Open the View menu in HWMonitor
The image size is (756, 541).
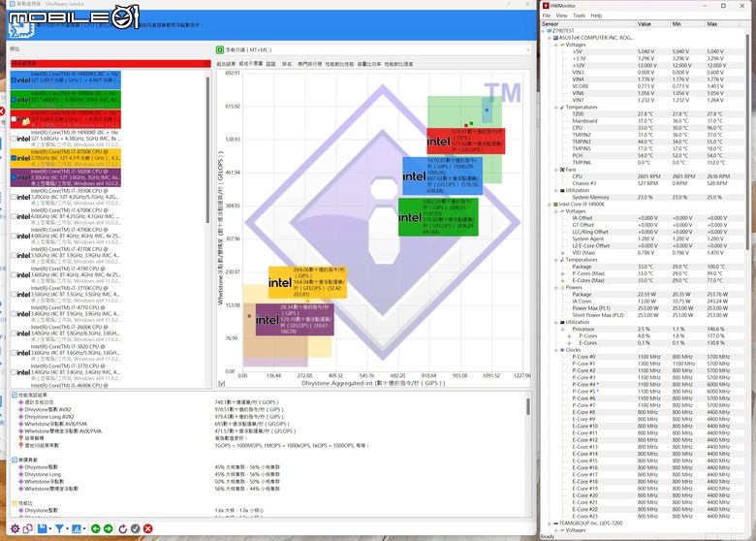pyautogui.click(x=562, y=16)
